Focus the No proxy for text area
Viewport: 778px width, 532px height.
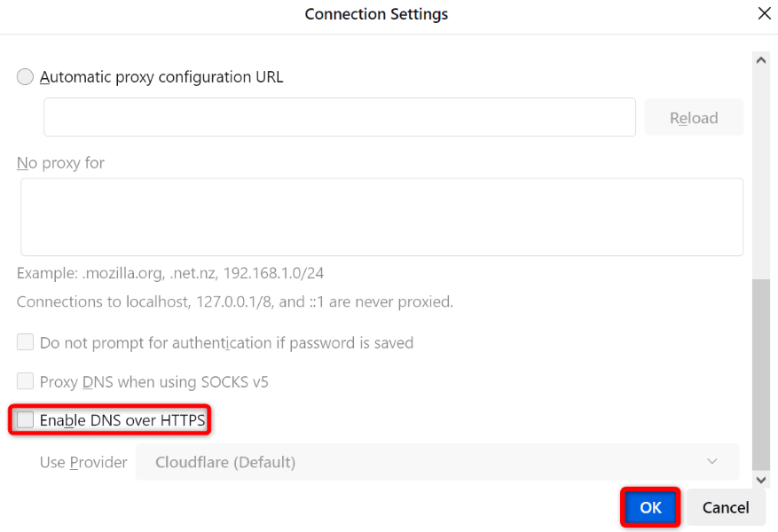(x=381, y=216)
